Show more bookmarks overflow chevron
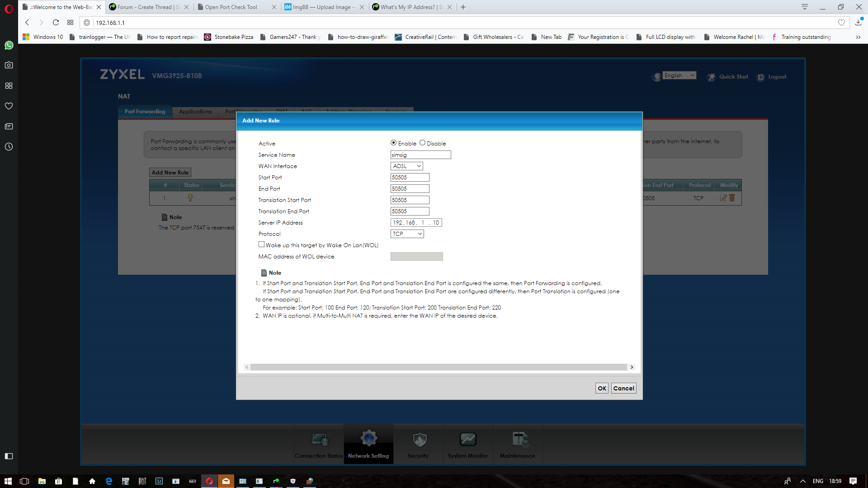The width and height of the screenshot is (868, 488). click(x=858, y=37)
